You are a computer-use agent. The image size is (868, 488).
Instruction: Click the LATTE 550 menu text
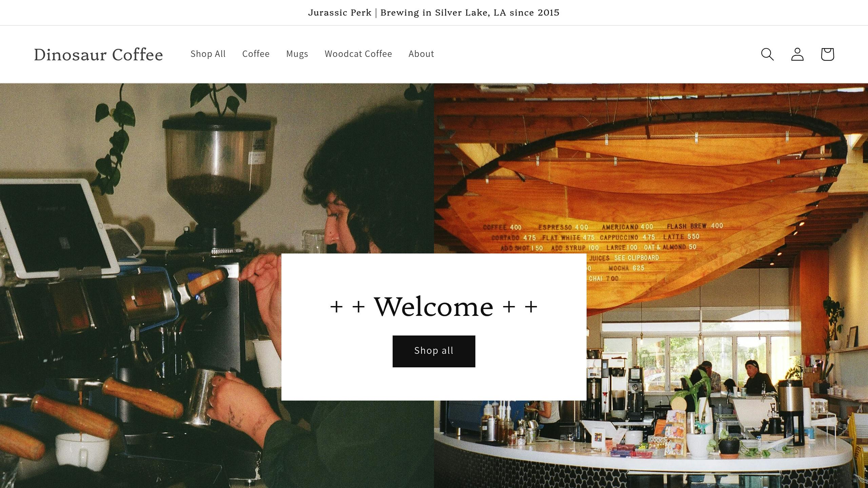coord(681,237)
